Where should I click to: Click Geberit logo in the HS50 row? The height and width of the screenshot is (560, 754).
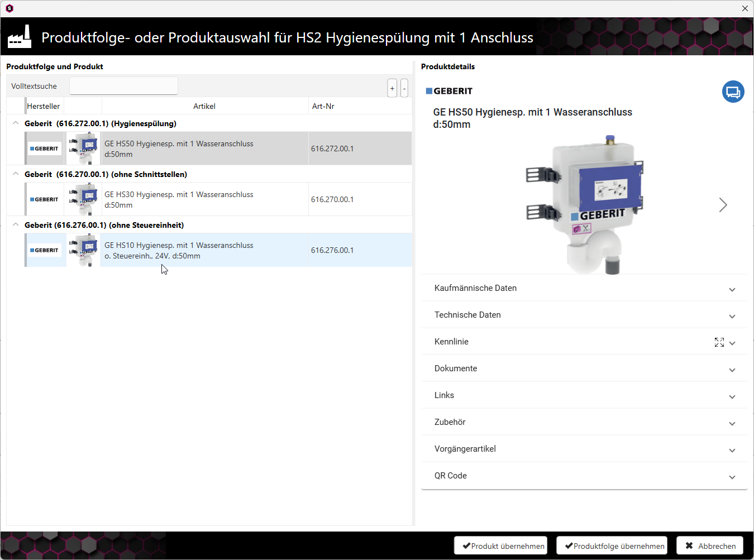point(45,149)
